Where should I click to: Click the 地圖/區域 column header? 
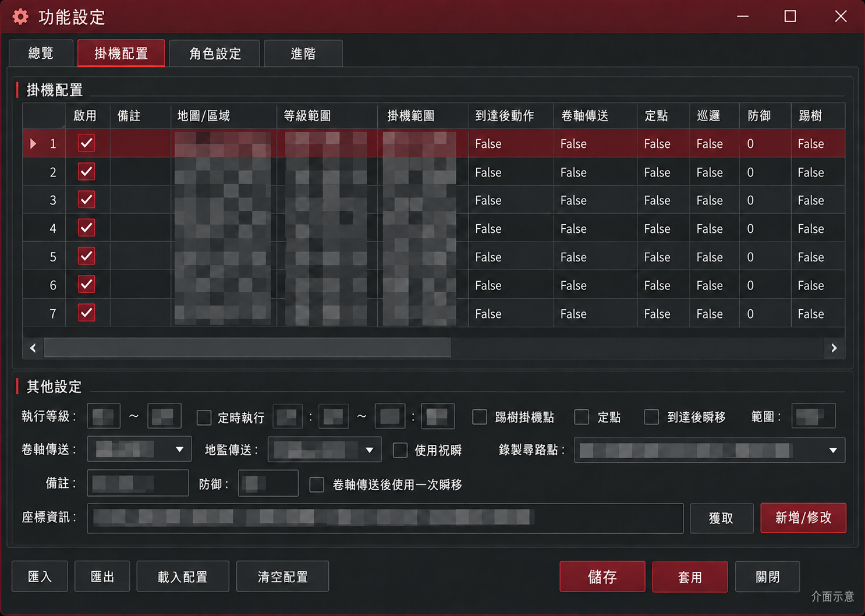click(224, 116)
